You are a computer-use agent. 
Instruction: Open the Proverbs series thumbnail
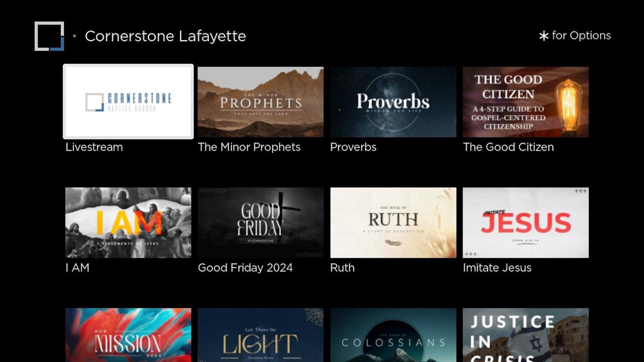click(x=393, y=102)
